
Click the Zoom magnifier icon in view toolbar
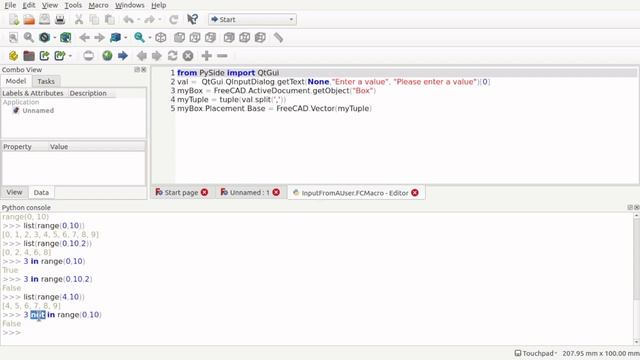[x=140, y=38]
